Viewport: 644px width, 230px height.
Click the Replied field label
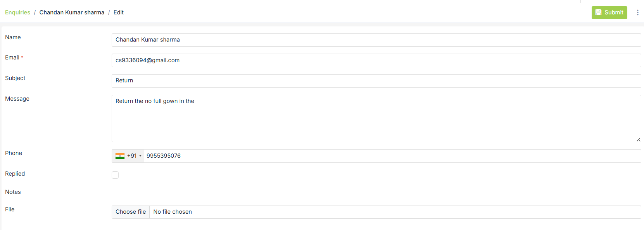tap(15, 174)
